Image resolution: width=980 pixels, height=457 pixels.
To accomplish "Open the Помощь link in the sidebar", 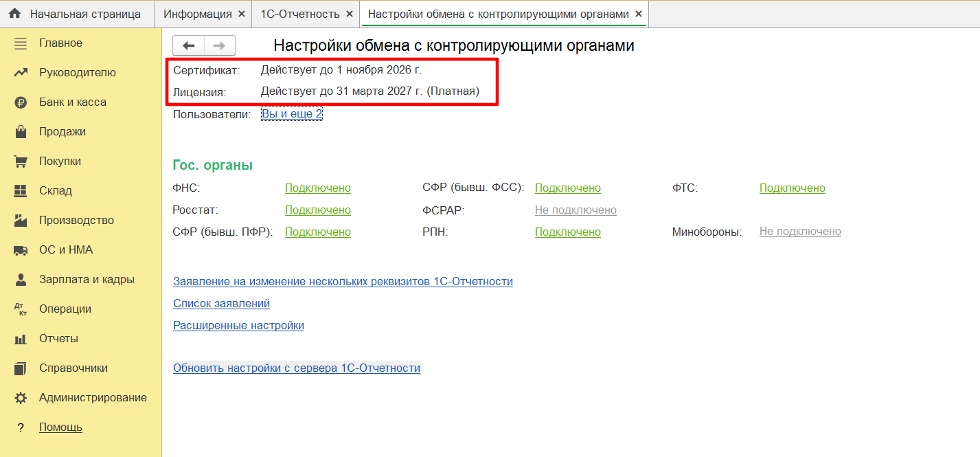I will [x=60, y=427].
